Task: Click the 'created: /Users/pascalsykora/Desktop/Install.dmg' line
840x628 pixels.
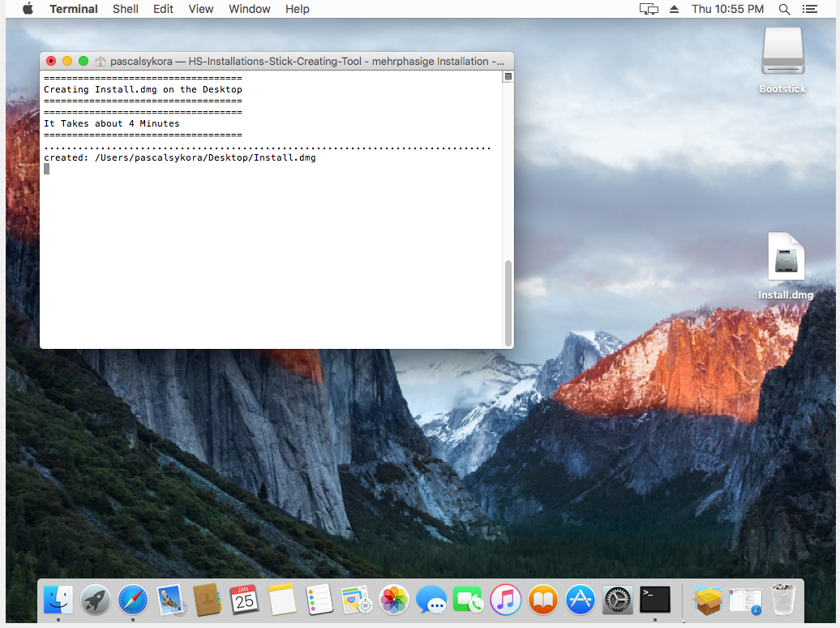Action: click(x=179, y=157)
